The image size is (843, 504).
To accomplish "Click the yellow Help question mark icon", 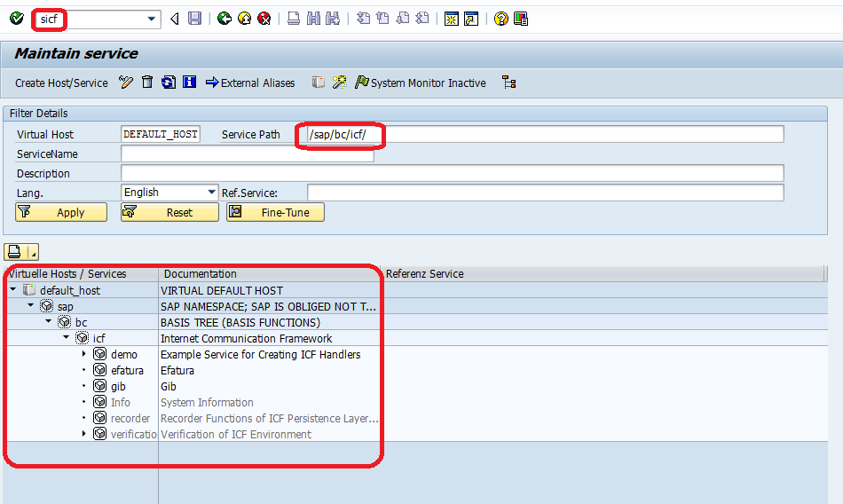I will tap(501, 19).
